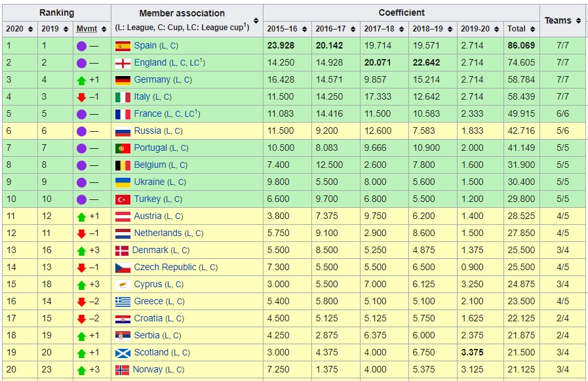Open the Denmark association link
Viewport: 588px width, 381px height.
pos(150,250)
